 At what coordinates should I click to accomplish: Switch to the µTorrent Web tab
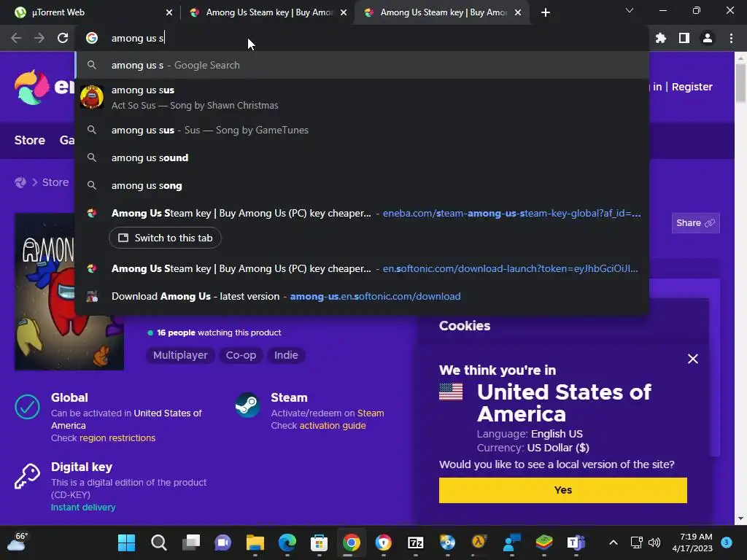[90, 12]
